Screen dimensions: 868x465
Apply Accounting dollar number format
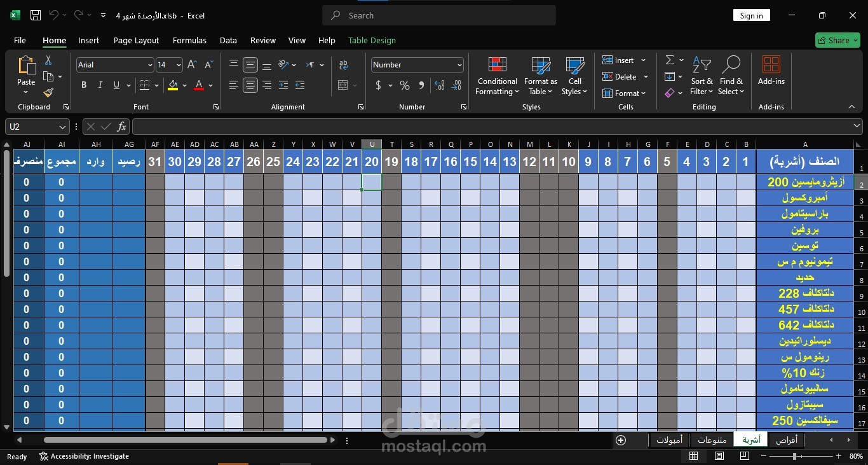[x=379, y=85]
